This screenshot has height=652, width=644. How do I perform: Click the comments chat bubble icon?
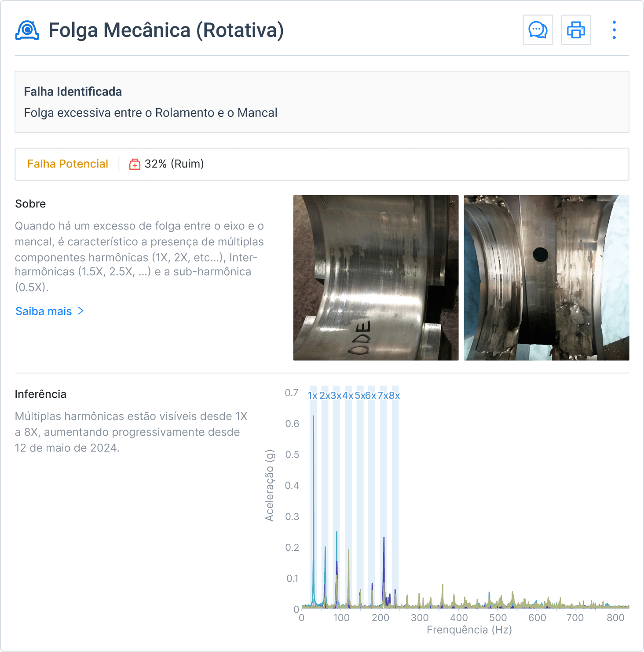tap(538, 30)
